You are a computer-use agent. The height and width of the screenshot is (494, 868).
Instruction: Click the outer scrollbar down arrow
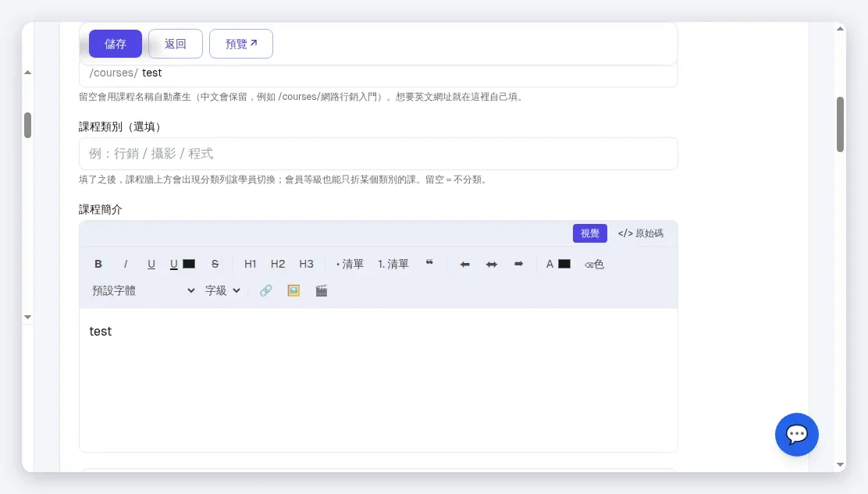click(x=841, y=465)
